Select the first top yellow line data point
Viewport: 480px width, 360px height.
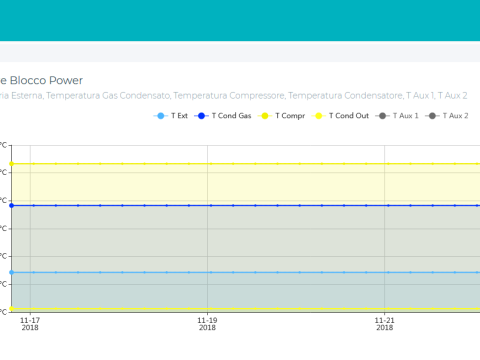click(11, 164)
